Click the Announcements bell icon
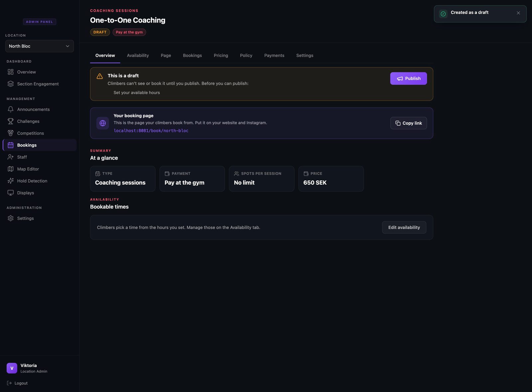 (x=11, y=109)
